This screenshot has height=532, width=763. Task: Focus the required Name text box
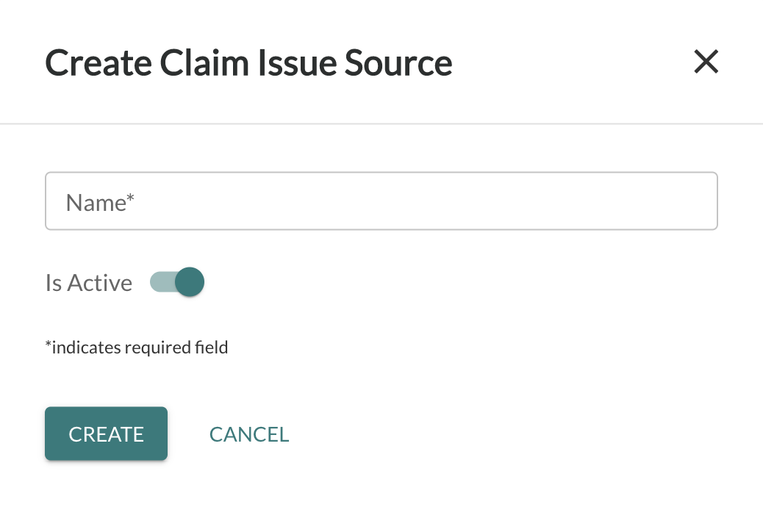pyautogui.click(x=381, y=201)
